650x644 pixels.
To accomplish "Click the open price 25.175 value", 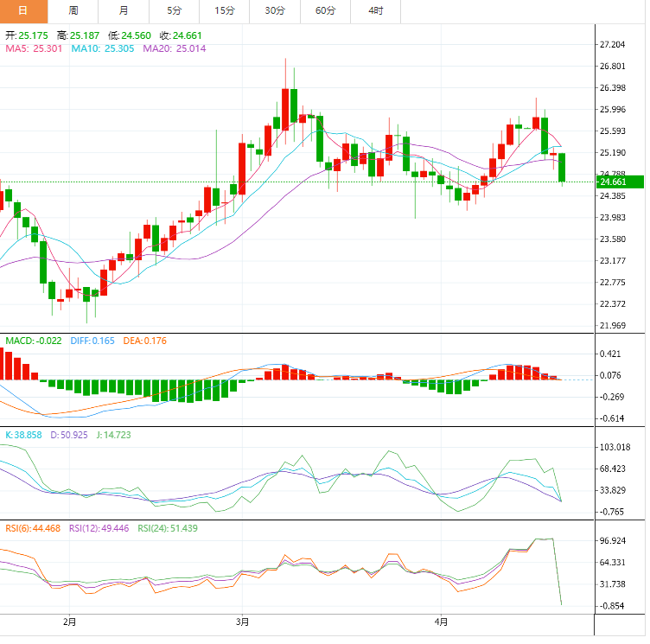I will coord(33,35).
